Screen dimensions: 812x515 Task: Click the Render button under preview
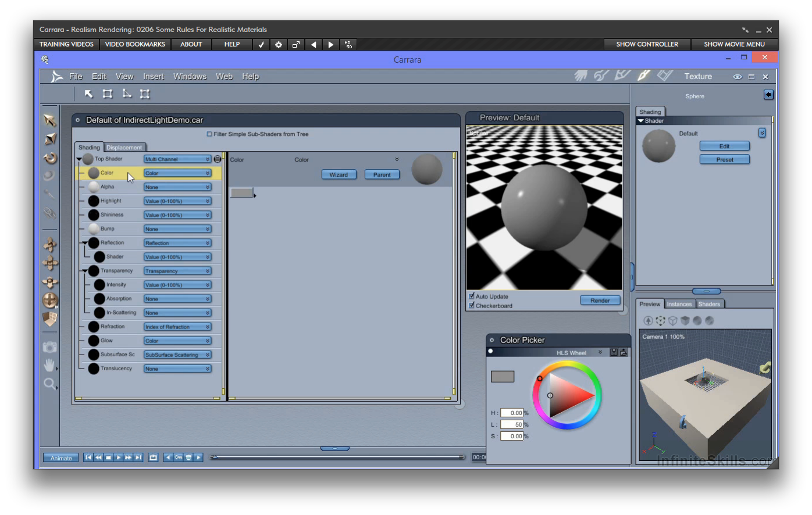pyautogui.click(x=600, y=301)
